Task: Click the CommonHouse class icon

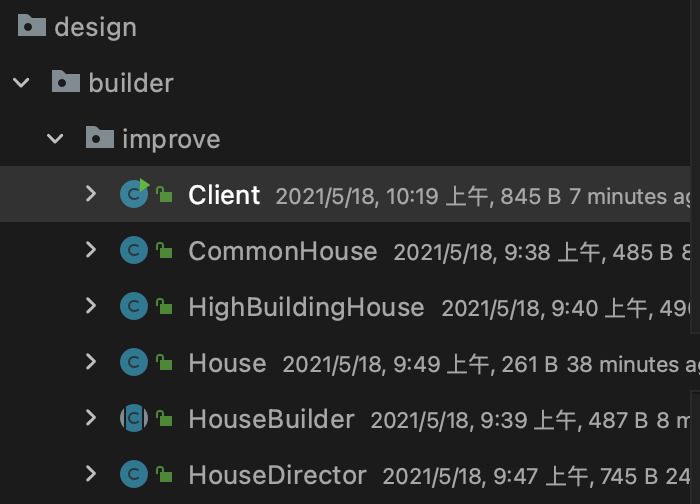Action: coord(134,250)
